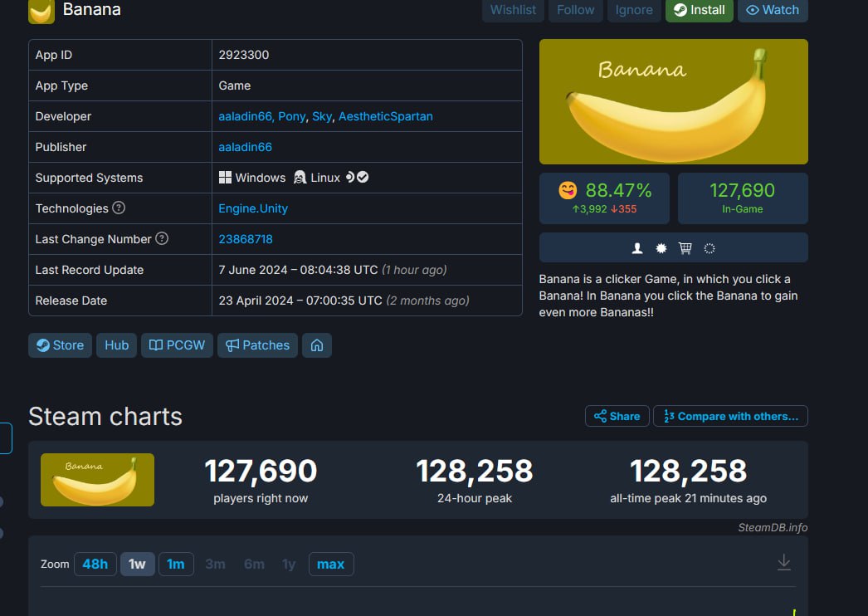Image resolution: width=868 pixels, height=616 pixels.
Task: Click the SteamDB.info credit text
Action: [773, 527]
